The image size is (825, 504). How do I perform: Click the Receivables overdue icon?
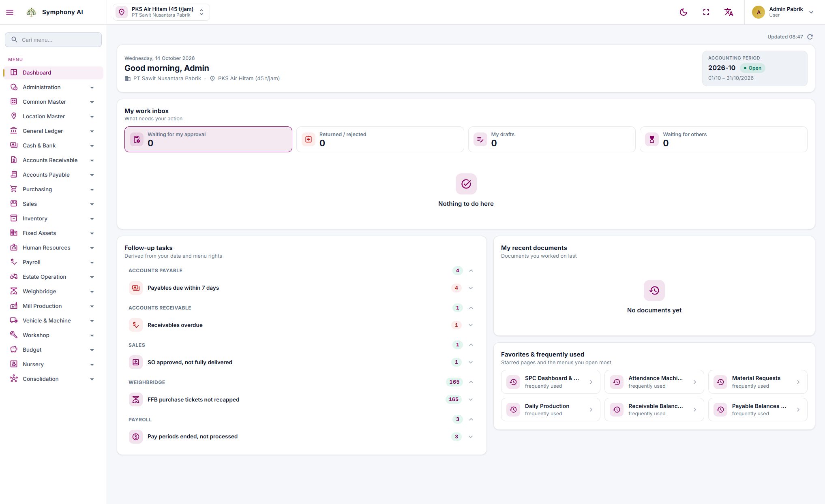pos(136,325)
